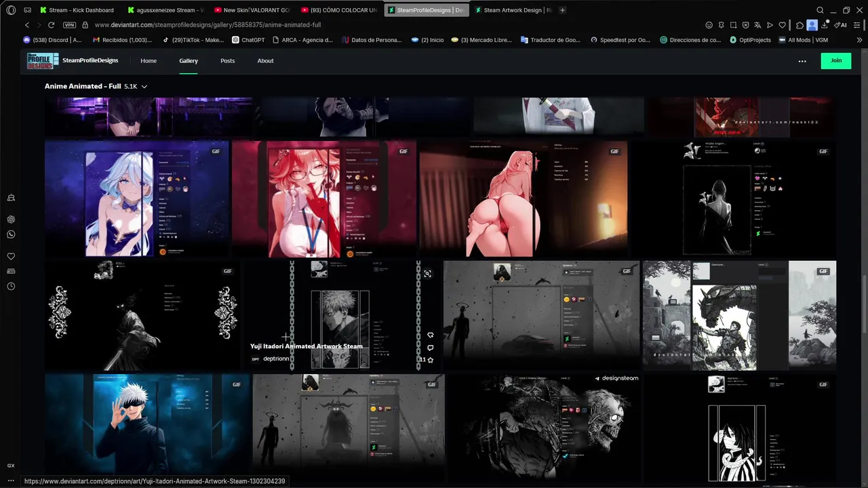868x488 pixels.
Task: Open the translate page icon
Action: pyautogui.click(x=758, y=25)
